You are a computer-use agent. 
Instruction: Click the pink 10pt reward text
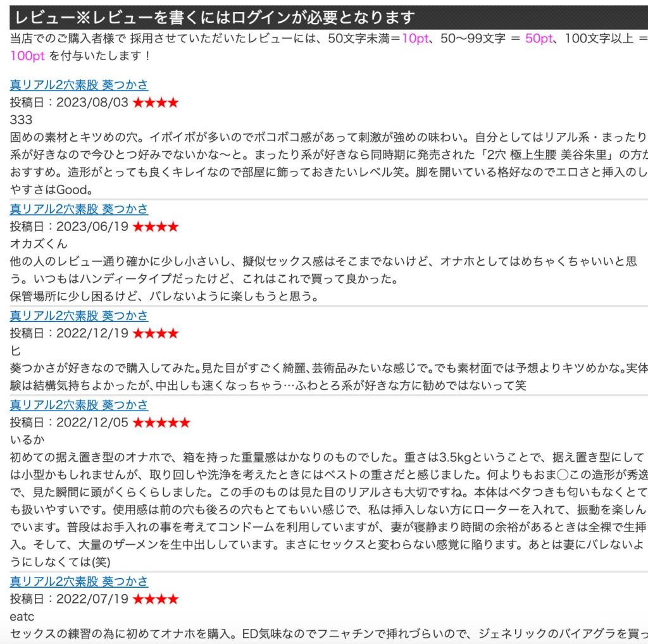click(x=414, y=39)
